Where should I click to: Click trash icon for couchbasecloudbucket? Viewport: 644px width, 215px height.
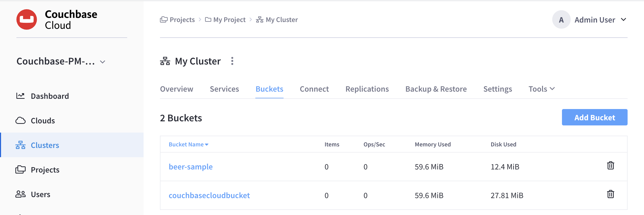tap(610, 195)
